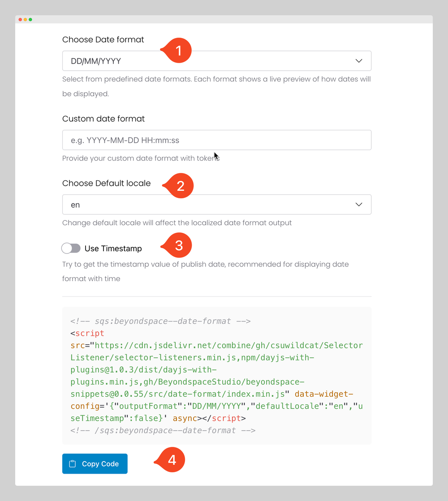Select the heading Choose Date format
The width and height of the screenshot is (448, 501).
(x=103, y=39)
